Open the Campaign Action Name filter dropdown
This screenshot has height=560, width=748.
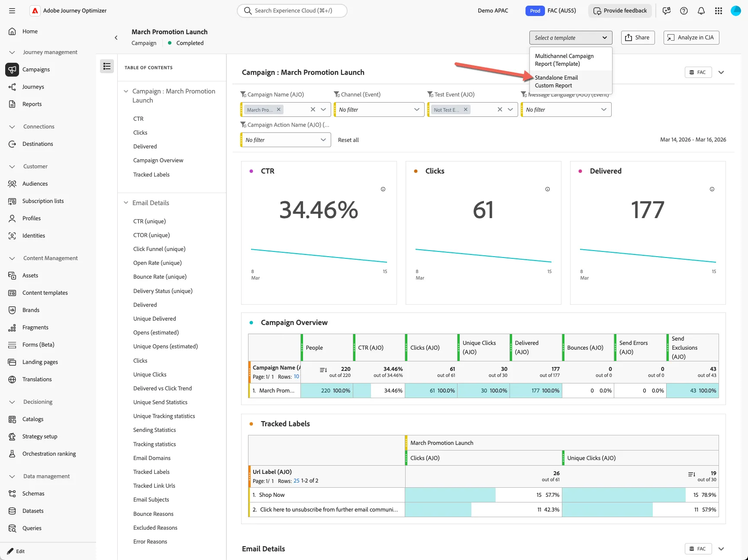tap(286, 140)
